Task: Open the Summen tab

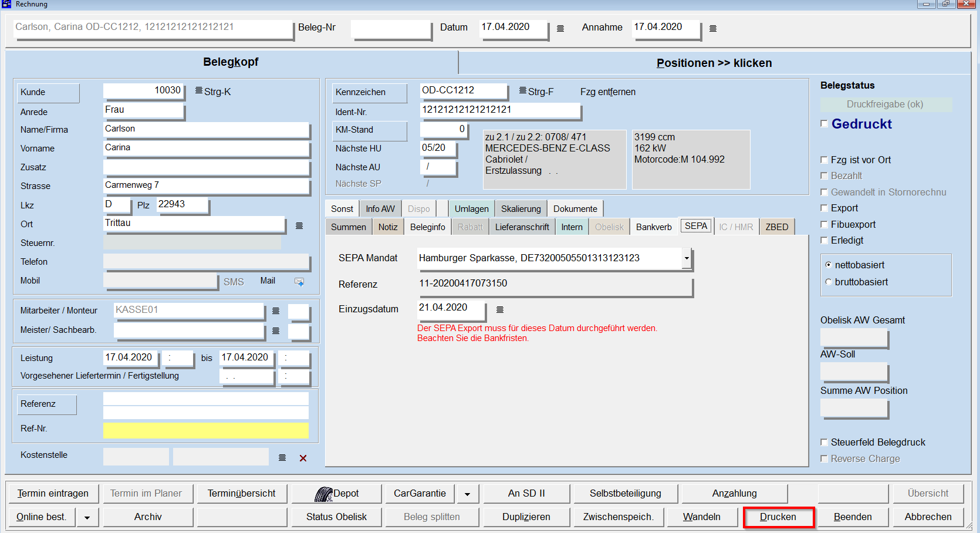Action: [349, 227]
